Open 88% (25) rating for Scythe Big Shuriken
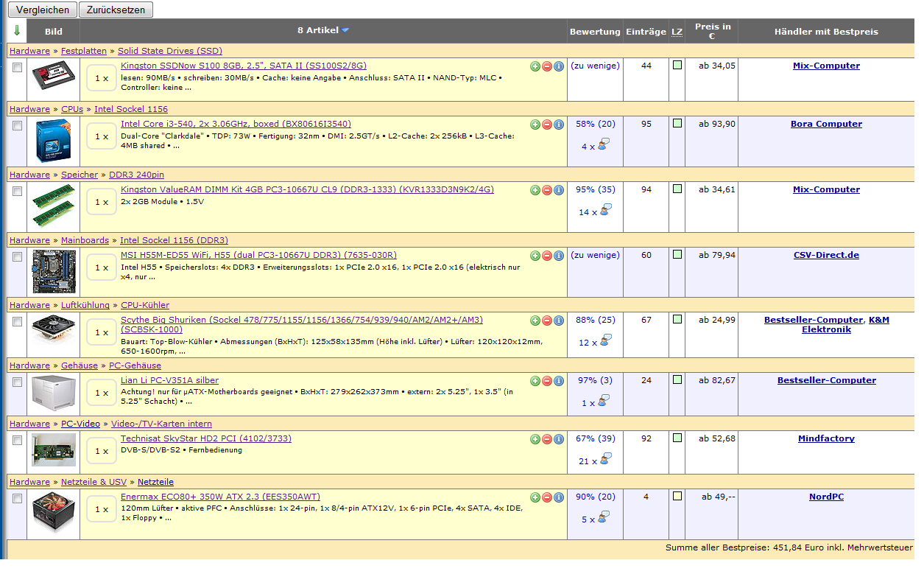This screenshot has width=924, height=574. click(595, 320)
